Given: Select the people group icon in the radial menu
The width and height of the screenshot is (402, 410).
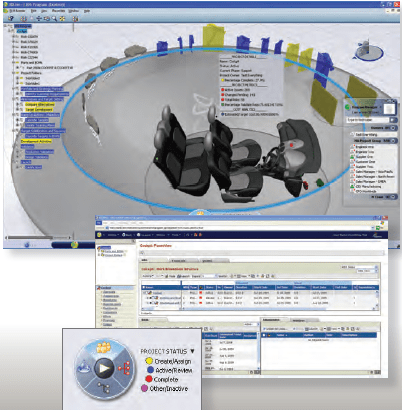Looking at the screenshot, I should pos(103,347).
